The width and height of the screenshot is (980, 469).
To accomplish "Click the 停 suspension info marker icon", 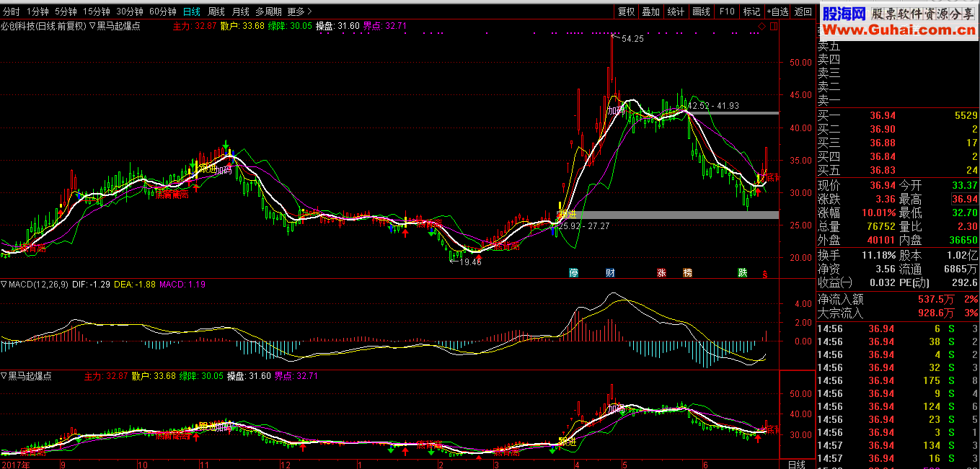I will tap(574, 273).
